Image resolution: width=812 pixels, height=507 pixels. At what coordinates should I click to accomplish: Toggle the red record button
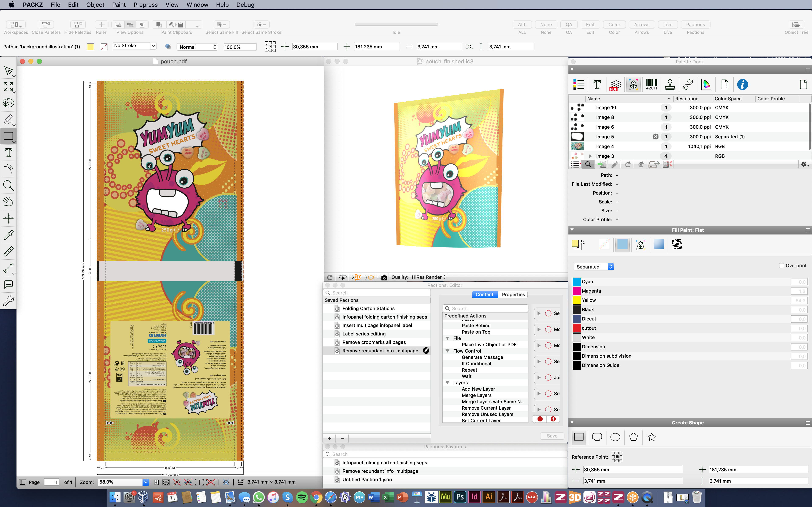[x=540, y=419]
